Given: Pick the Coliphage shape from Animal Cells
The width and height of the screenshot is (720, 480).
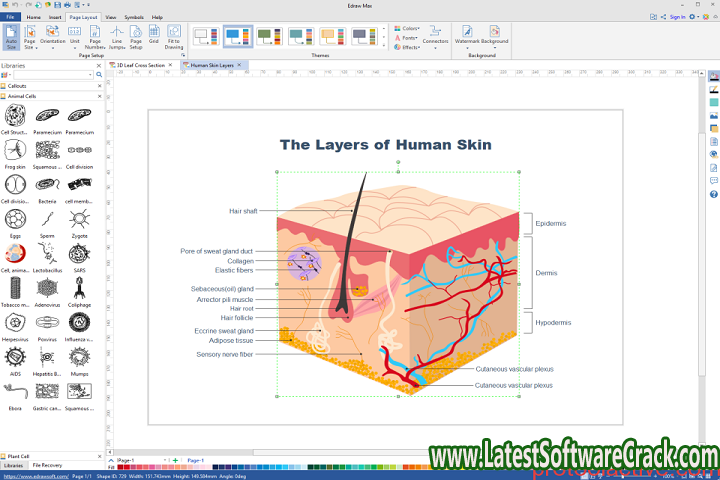Looking at the screenshot, I should pyautogui.click(x=78, y=291).
